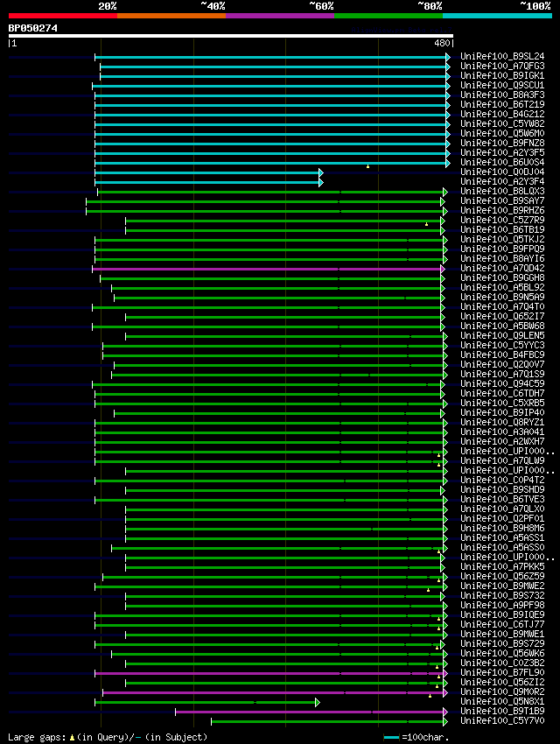Select the UniRef100_B4G212 label
This screenshot has height=744, width=560.
coord(502,115)
